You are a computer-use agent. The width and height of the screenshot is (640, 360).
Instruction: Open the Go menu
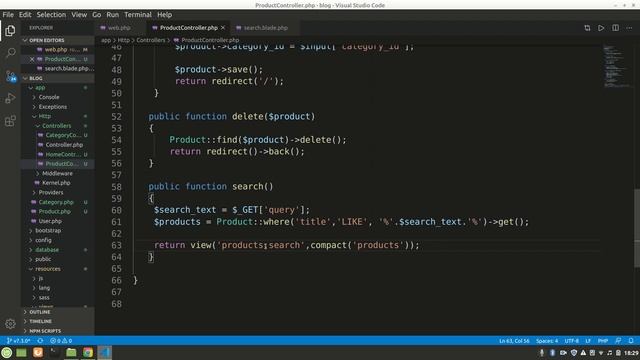coord(97,15)
